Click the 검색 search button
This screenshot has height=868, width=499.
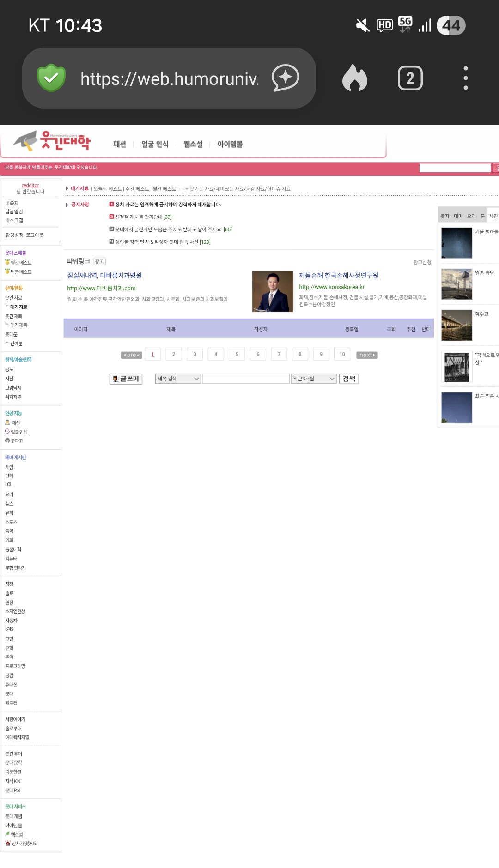tap(349, 379)
